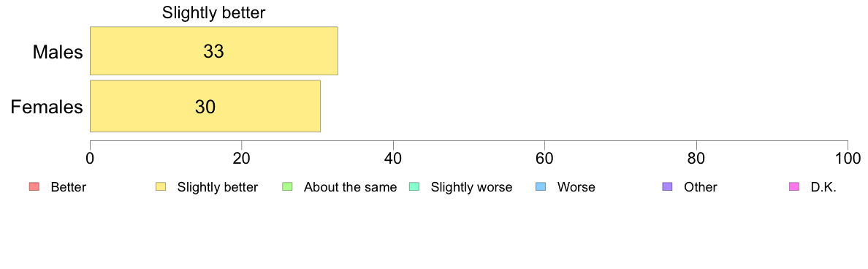The image size is (868, 269).
Task: Click the Females bar showing 30
Action: [x=205, y=106]
